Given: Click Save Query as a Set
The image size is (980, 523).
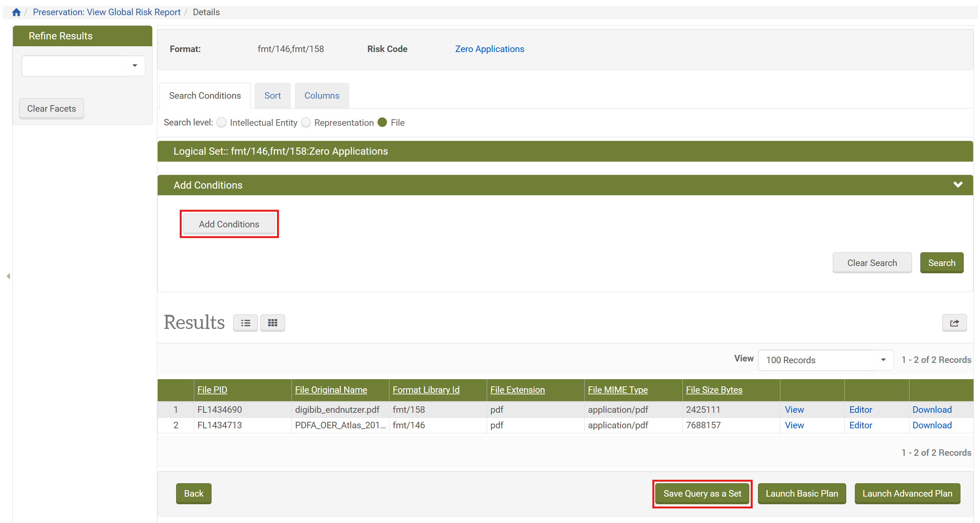Looking at the screenshot, I should coord(702,493).
